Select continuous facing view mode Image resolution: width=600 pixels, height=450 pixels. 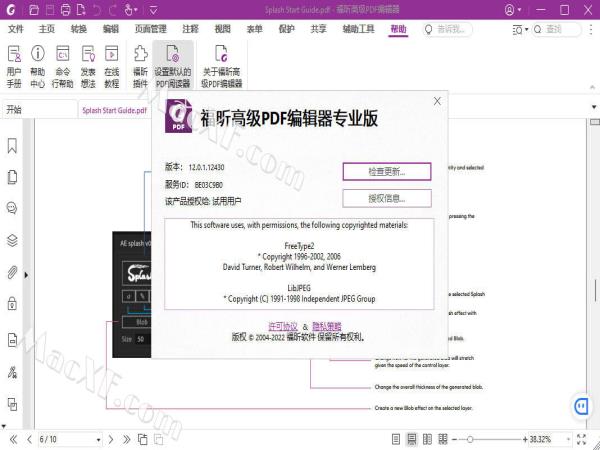click(443, 439)
